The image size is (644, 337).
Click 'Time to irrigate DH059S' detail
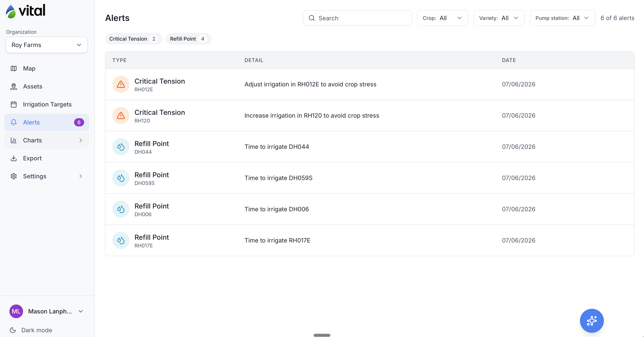pos(278,178)
